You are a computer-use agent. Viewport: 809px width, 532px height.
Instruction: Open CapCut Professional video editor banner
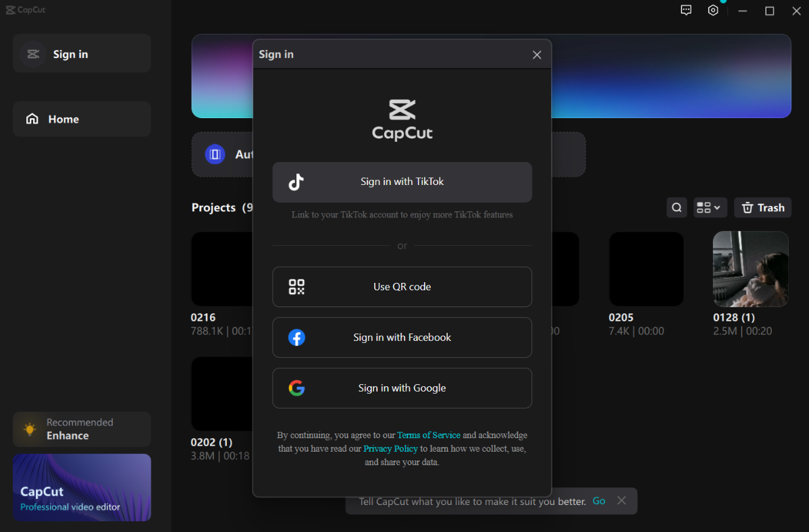pyautogui.click(x=82, y=487)
